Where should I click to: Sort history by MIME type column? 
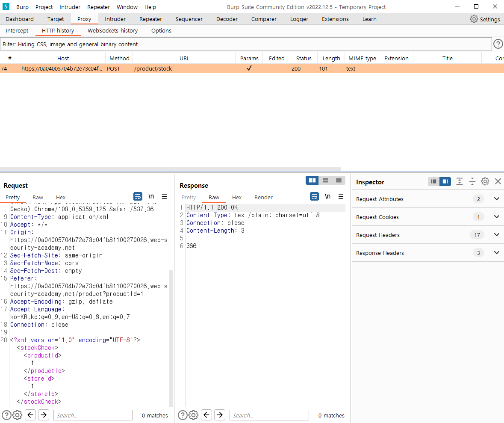pos(362,58)
